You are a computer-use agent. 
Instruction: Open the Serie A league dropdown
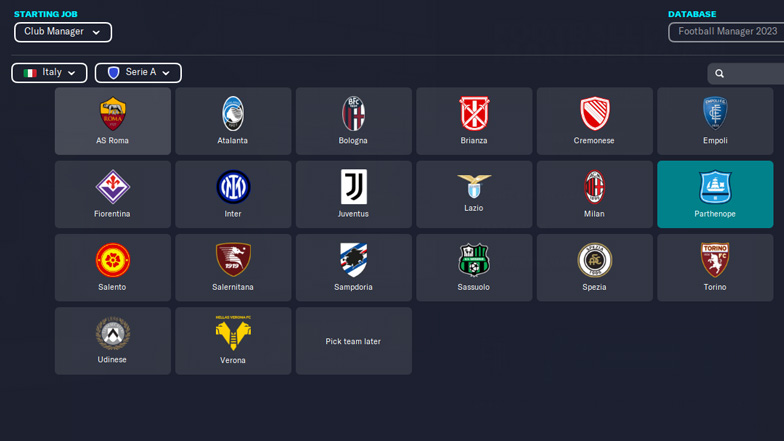point(138,73)
